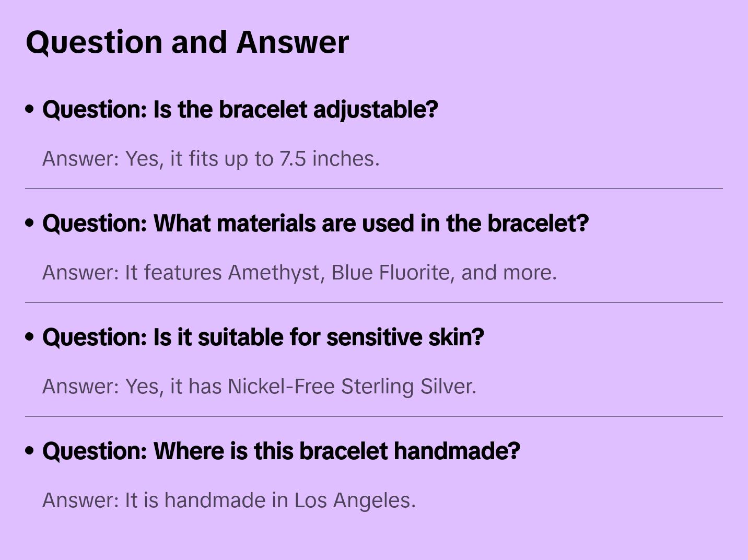Click 'Nickel-Free' text in the skin answer
Viewport: 748px width, 560px height.
point(282,387)
